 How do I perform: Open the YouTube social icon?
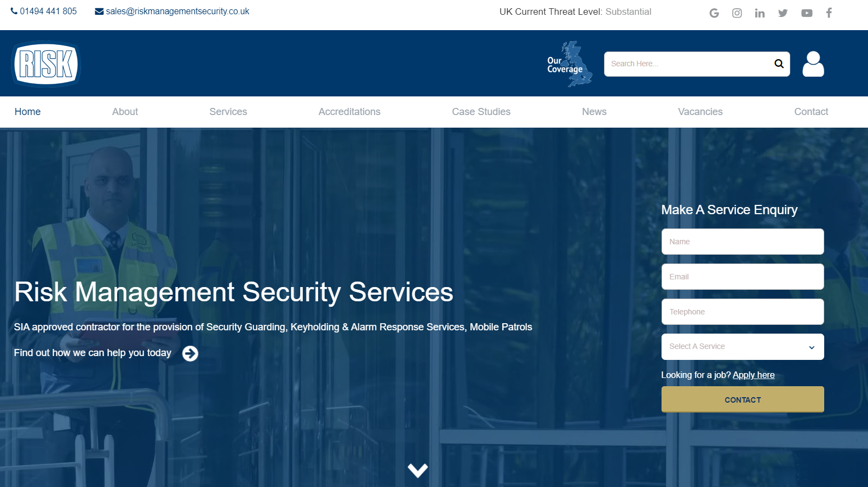807,13
